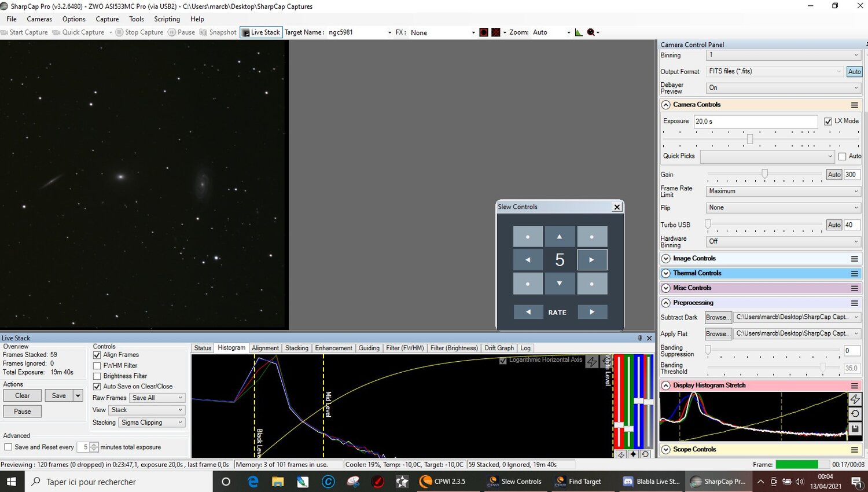This screenshot has width=868, height=492.
Task: Reset the Display Histogram Stretch
Action: [x=854, y=413]
